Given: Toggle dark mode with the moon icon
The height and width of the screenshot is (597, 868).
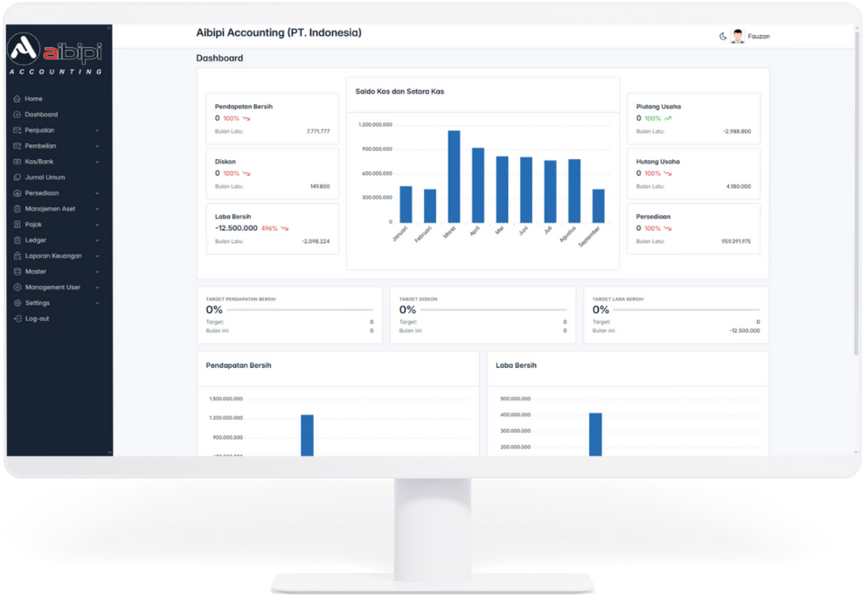Looking at the screenshot, I should [723, 36].
